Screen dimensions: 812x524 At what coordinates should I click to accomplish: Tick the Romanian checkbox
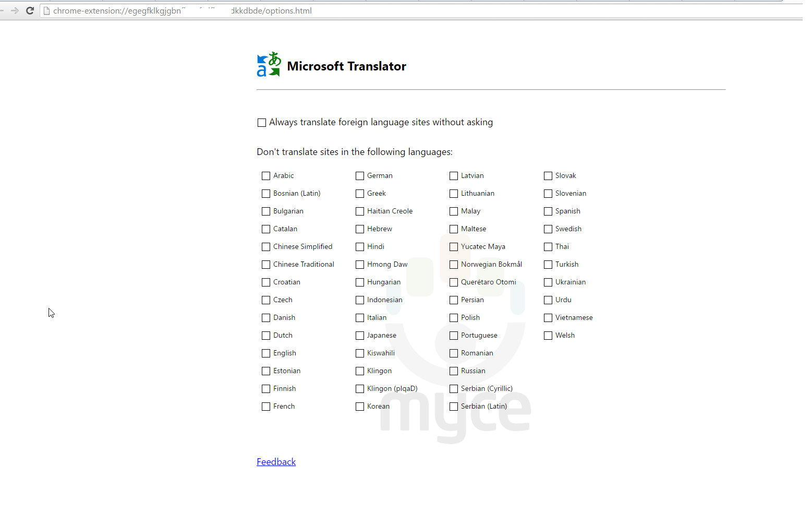[454, 353]
